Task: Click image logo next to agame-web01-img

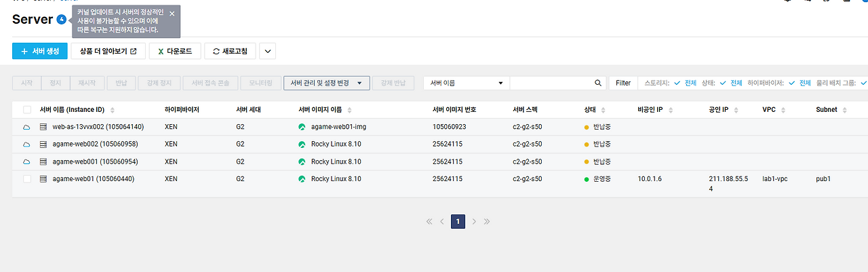Action: [302, 127]
